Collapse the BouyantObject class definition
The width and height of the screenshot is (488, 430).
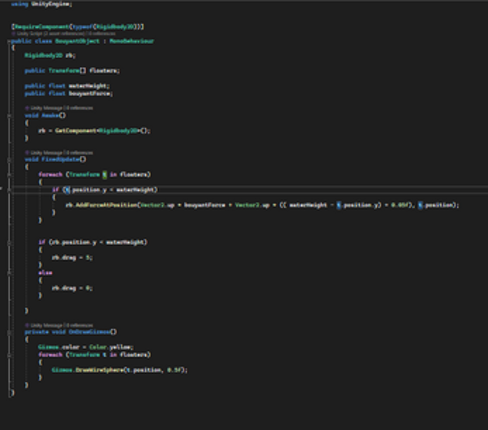pos(9,41)
